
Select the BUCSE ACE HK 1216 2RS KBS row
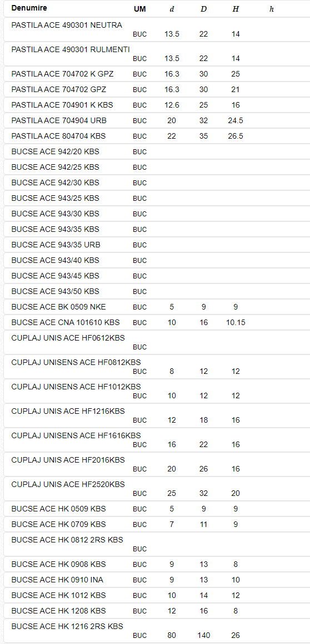157,631
